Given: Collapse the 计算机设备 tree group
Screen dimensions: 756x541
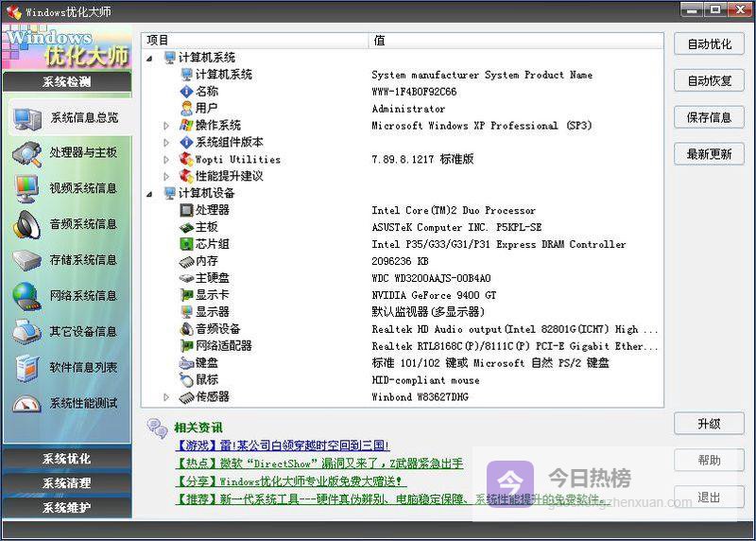Looking at the screenshot, I should coord(150,194).
